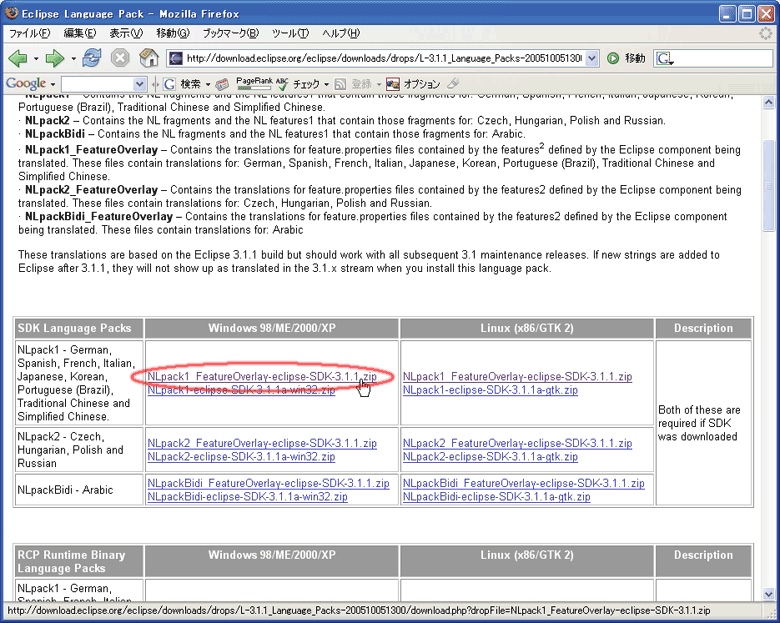Download NLpack1-eclipse-SDK-3.1.1a-win32.zip
780x623 pixels.
(x=241, y=390)
